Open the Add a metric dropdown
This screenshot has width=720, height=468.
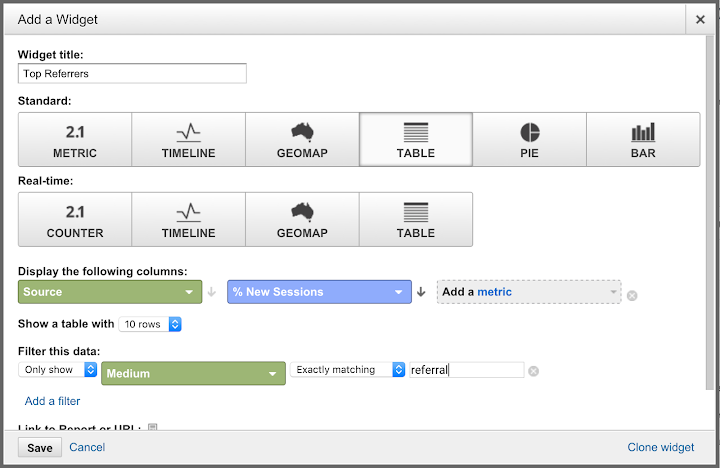point(529,292)
